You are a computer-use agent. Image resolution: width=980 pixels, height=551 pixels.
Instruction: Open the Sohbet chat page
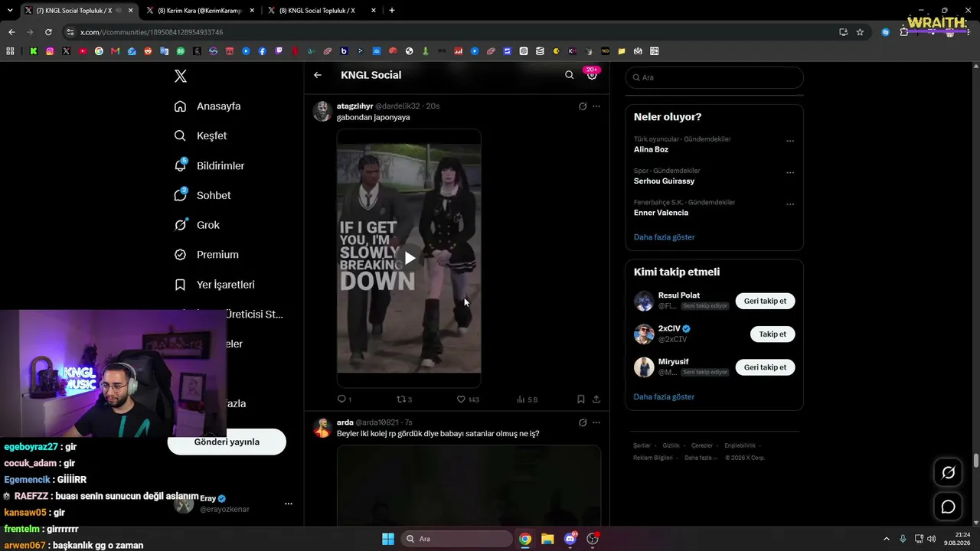202,195
